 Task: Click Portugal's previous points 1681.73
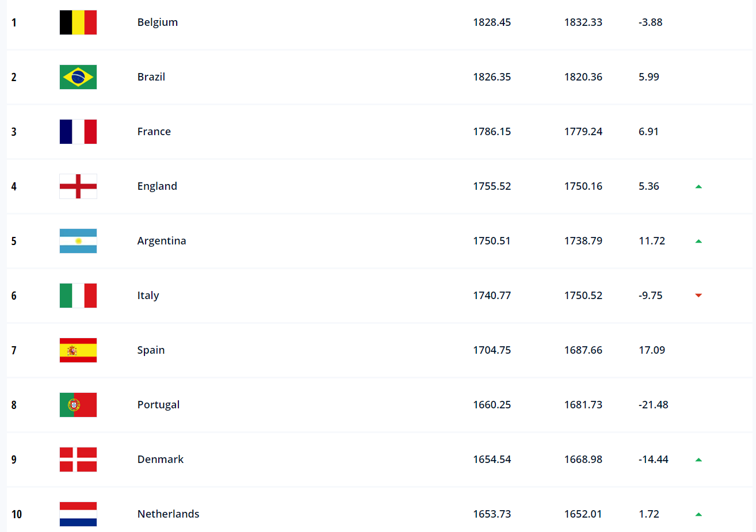[583, 405]
